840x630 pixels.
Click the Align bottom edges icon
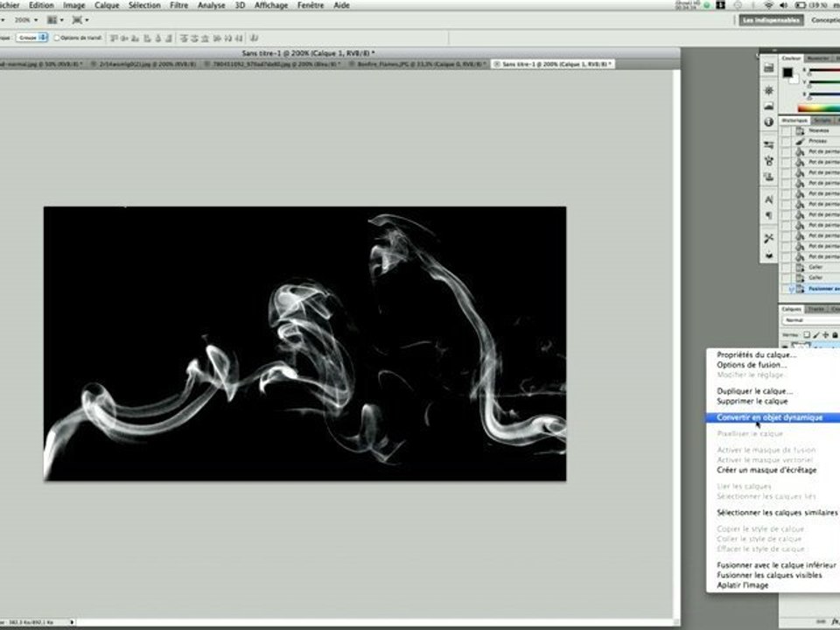coord(136,38)
